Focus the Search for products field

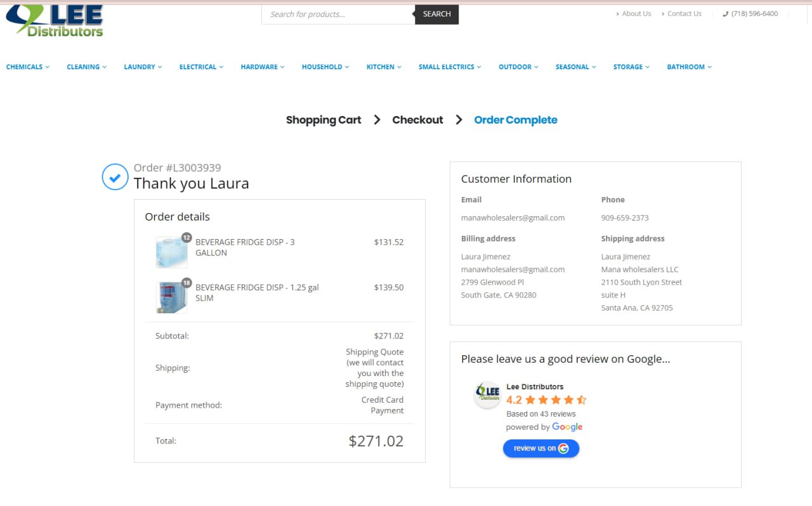pos(338,14)
